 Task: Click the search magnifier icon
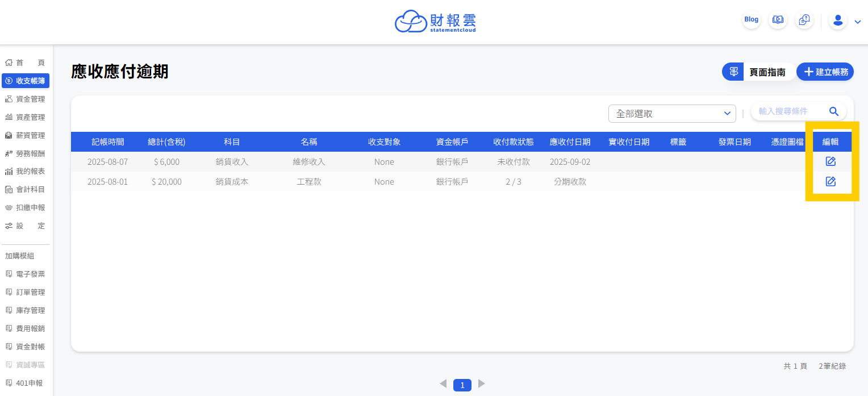click(x=834, y=111)
